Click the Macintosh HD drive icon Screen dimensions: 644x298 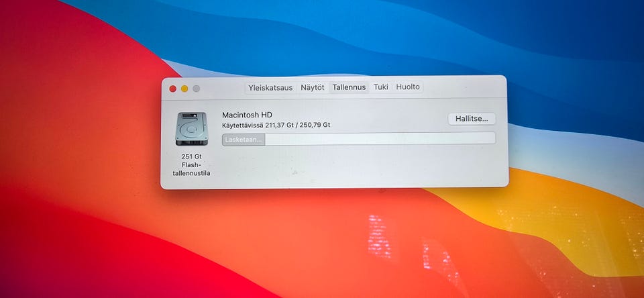pos(191,129)
